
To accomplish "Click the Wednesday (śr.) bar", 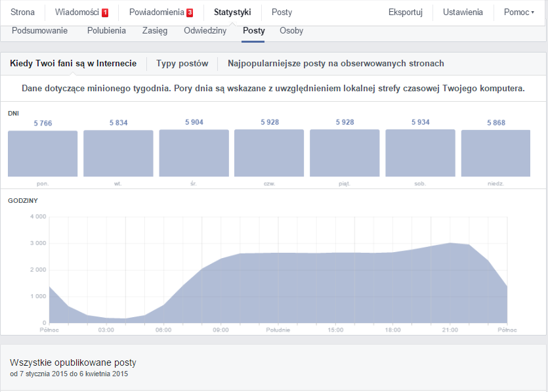I will (x=194, y=153).
